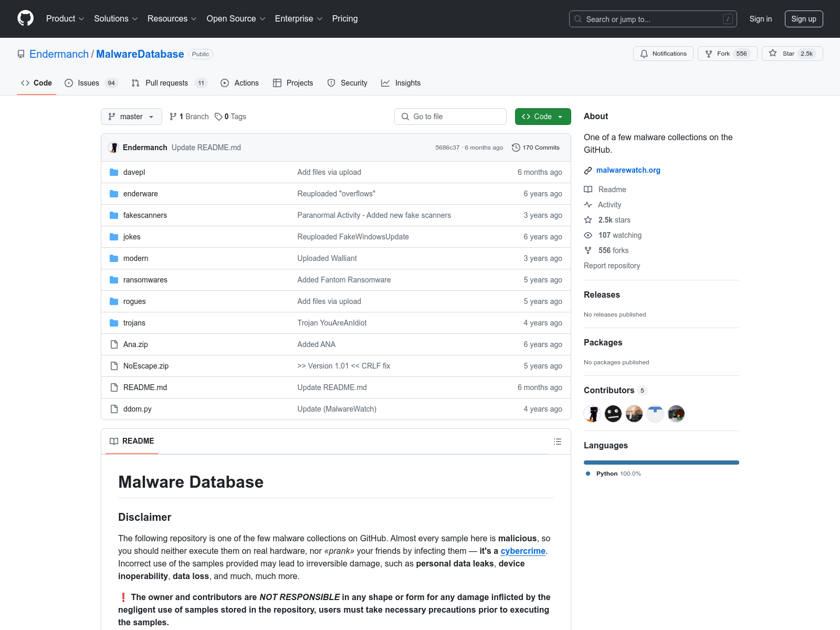Click the tag icon next to Tags

(218, 117)
